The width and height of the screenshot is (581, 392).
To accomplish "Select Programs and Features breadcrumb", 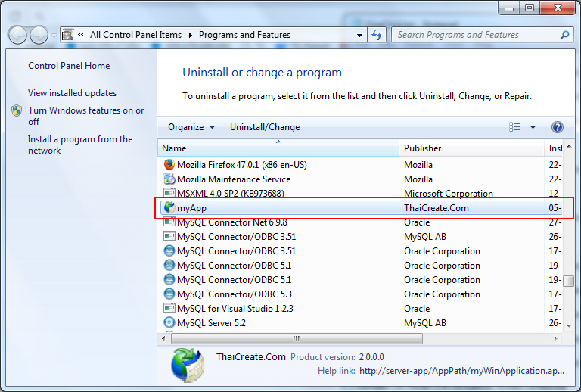I will [244, 35].
